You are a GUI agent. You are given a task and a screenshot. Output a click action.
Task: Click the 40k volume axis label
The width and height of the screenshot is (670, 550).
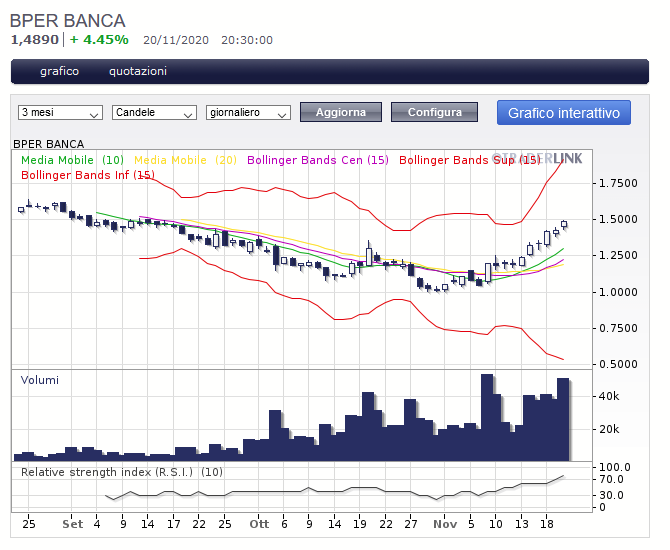pyautogui.click(x=609, y=397)
